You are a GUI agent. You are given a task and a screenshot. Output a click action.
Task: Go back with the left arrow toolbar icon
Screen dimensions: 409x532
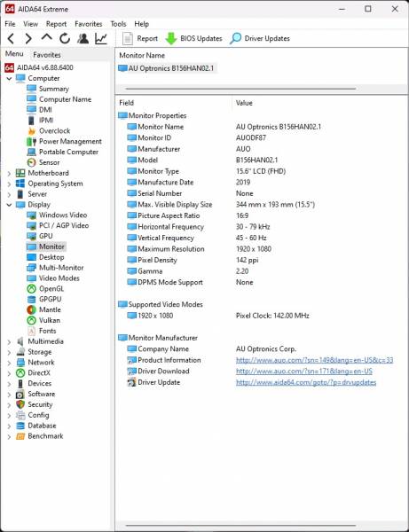click(x=11, y=39)
